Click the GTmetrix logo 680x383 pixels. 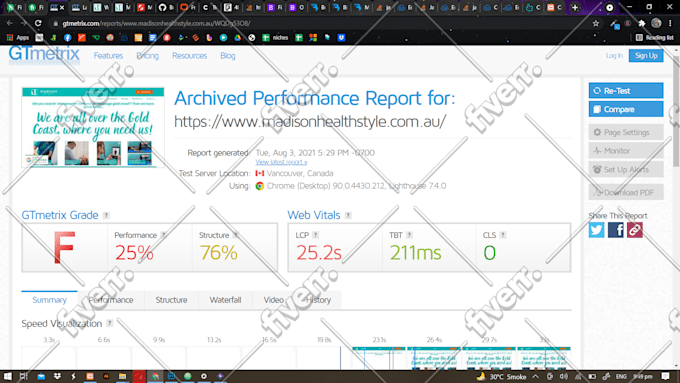pyautogui.click(x=44, y=54)
